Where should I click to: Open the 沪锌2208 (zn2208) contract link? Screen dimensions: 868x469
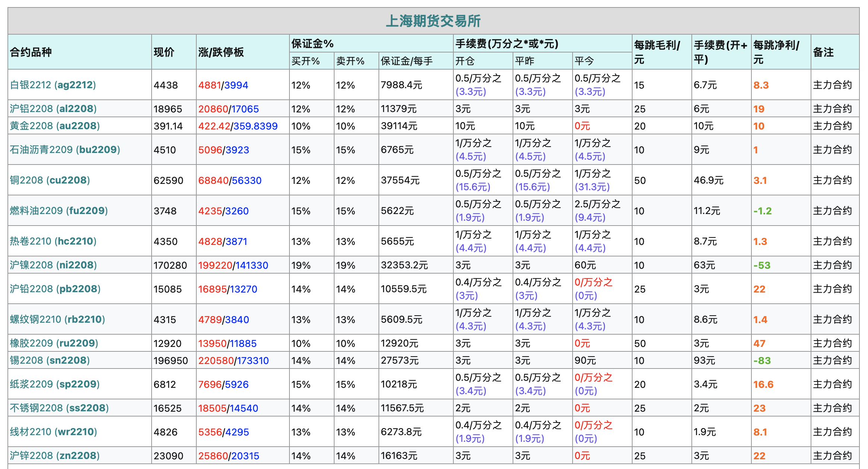pos(55,456)
